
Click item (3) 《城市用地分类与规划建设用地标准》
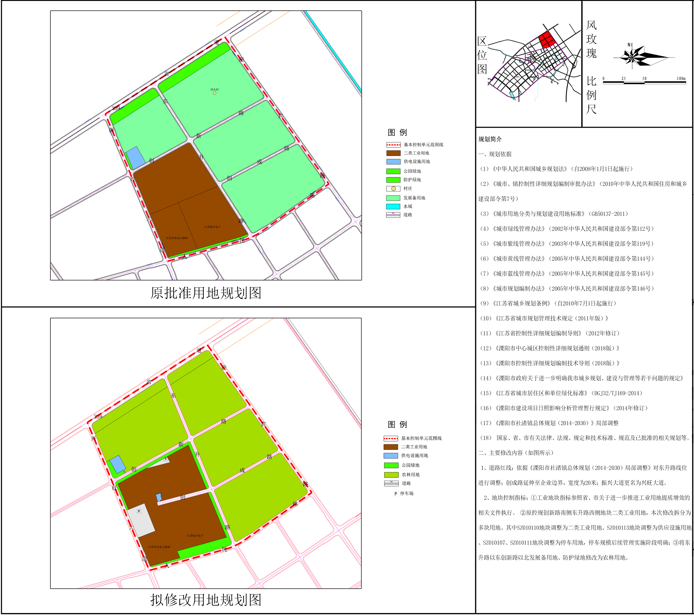pos(554,214)
